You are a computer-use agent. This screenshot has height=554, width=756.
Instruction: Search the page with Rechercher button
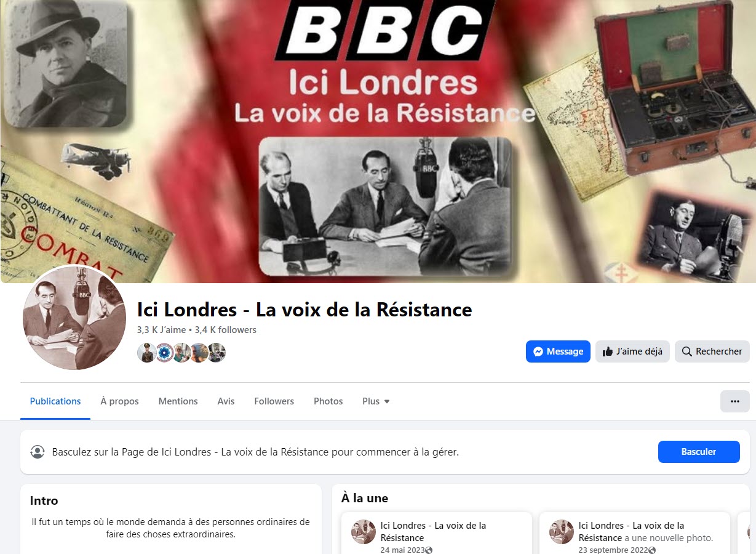[712, 351]
